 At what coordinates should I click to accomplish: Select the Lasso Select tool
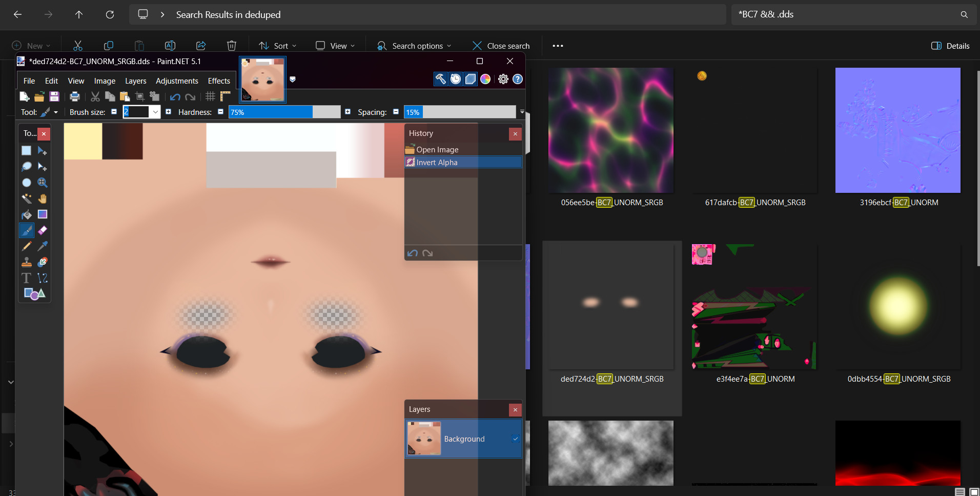click(26, 166)
